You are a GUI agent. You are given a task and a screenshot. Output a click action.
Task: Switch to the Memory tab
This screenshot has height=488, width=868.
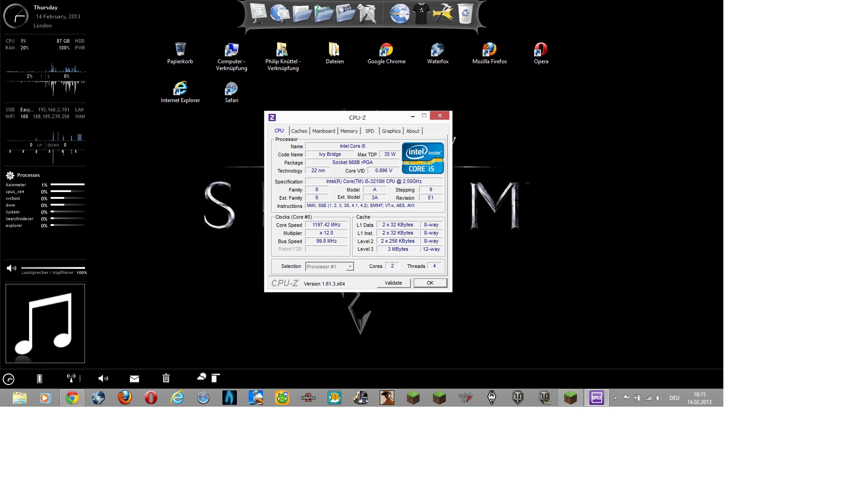[349, 131]
